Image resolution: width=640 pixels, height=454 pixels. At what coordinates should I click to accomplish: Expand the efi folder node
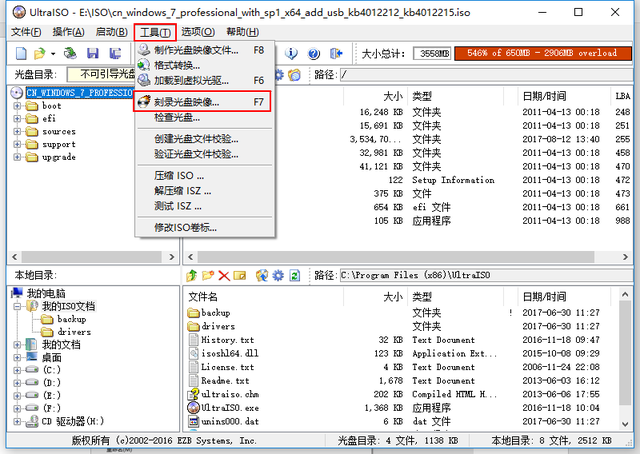click(x=17, y=118)
